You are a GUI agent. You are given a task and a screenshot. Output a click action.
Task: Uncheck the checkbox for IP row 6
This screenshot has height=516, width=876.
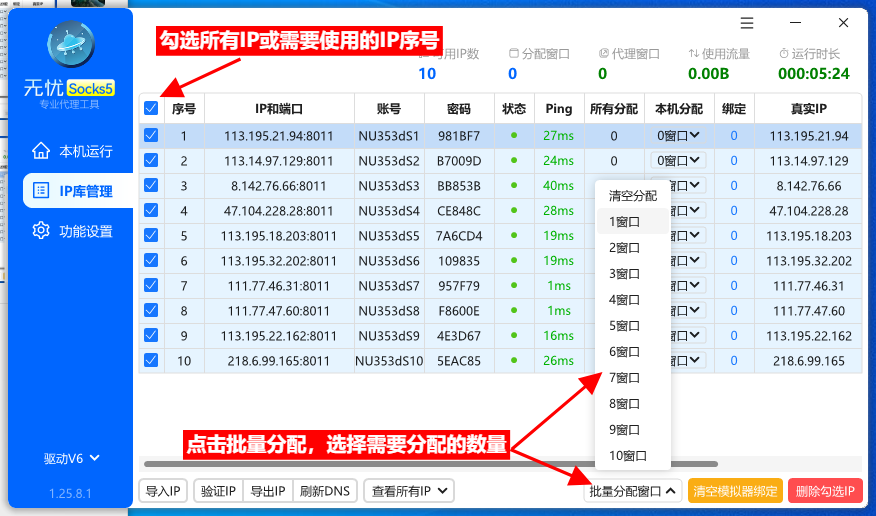(151, 260)
